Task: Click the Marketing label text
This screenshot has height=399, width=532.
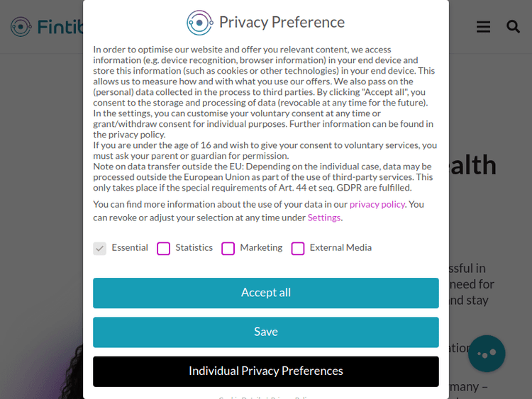Action: [x=261, y=248]
